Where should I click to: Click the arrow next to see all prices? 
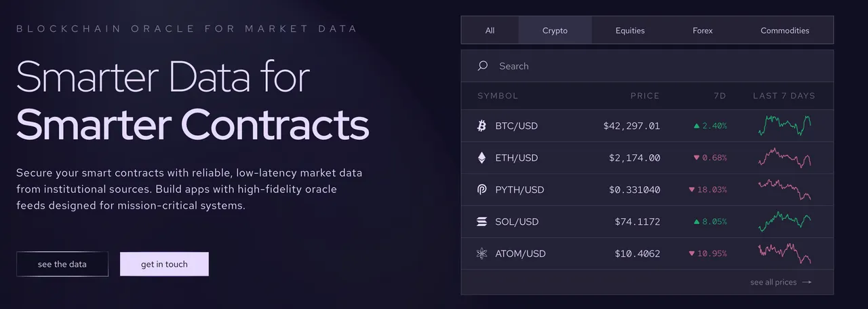click(806, 282)
